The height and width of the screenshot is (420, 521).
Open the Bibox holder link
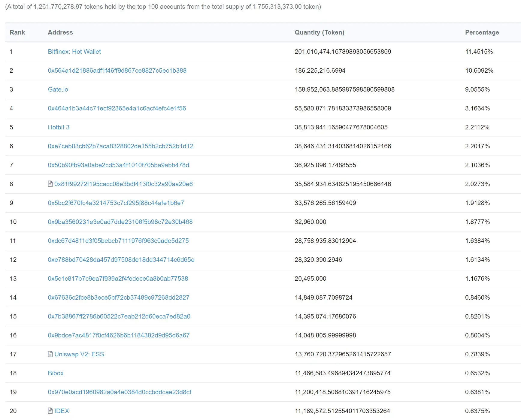click(56, 373)
